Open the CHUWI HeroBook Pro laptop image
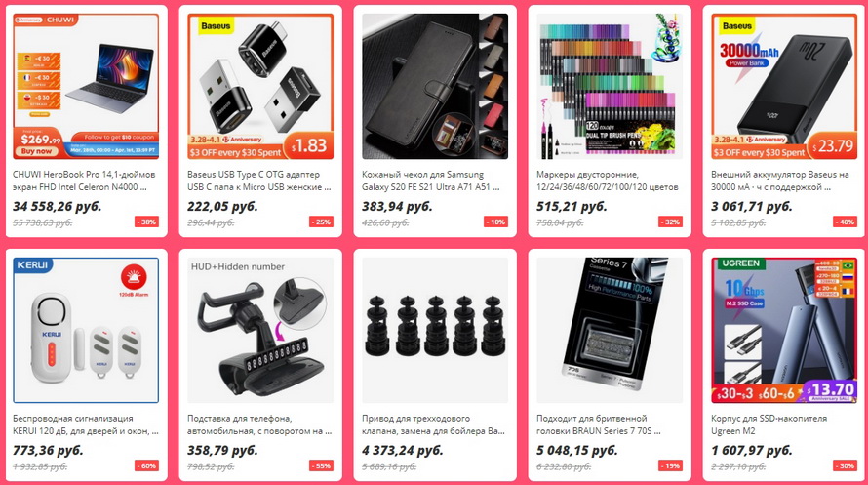This screenshot has width=868, height=485. pyautogui.click(x=86, y=87)
